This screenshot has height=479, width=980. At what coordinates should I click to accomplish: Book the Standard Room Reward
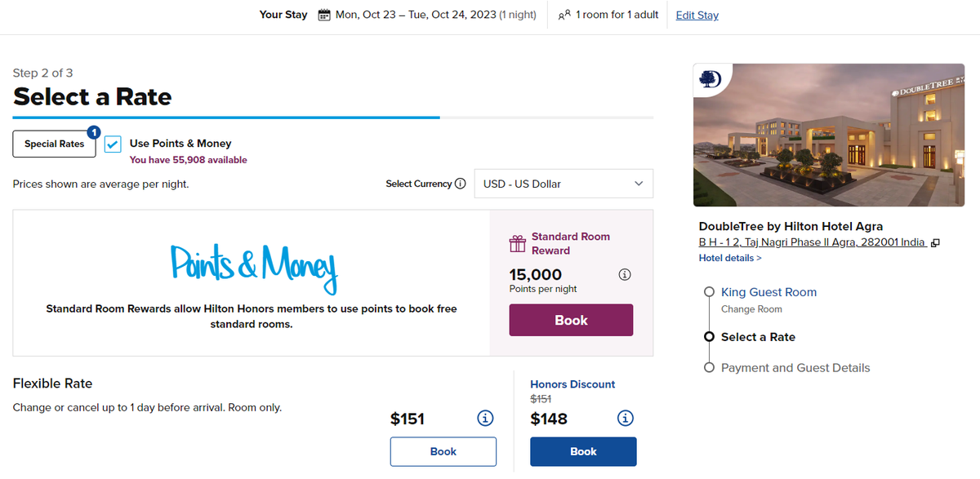click(x=570, y=320)
